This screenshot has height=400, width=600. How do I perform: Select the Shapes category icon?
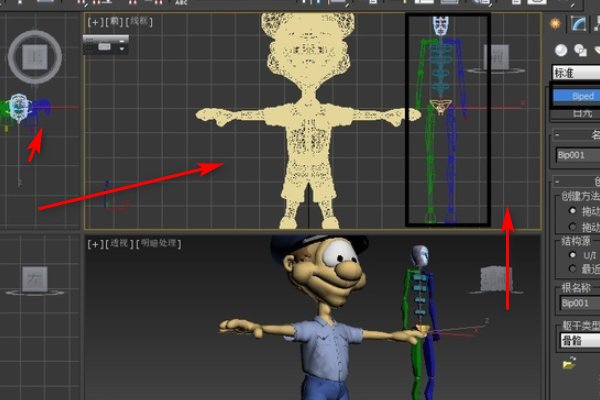coord(580,50)
